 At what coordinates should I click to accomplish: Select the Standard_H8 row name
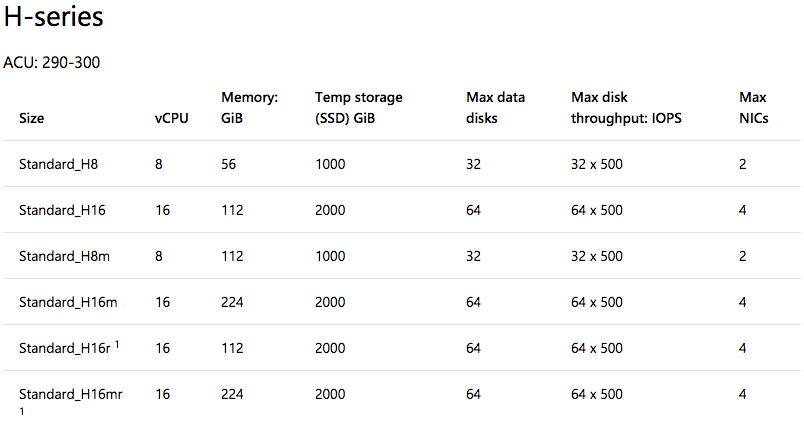tap(58, 164)
